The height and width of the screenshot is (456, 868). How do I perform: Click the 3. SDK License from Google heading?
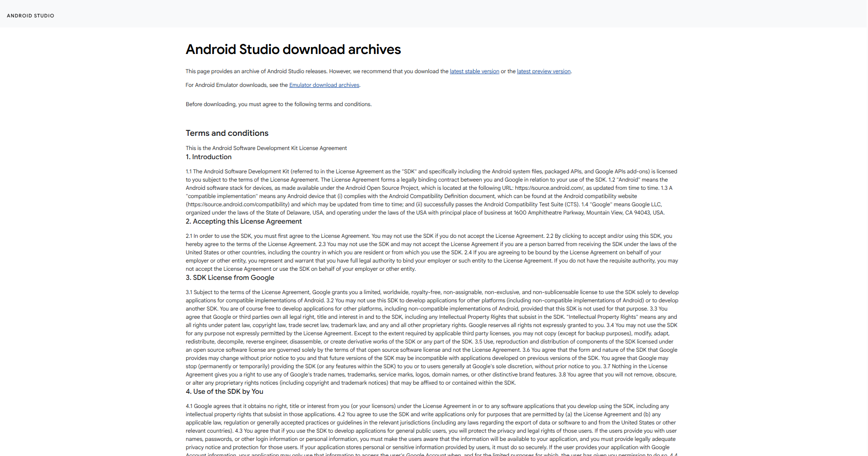230,278
